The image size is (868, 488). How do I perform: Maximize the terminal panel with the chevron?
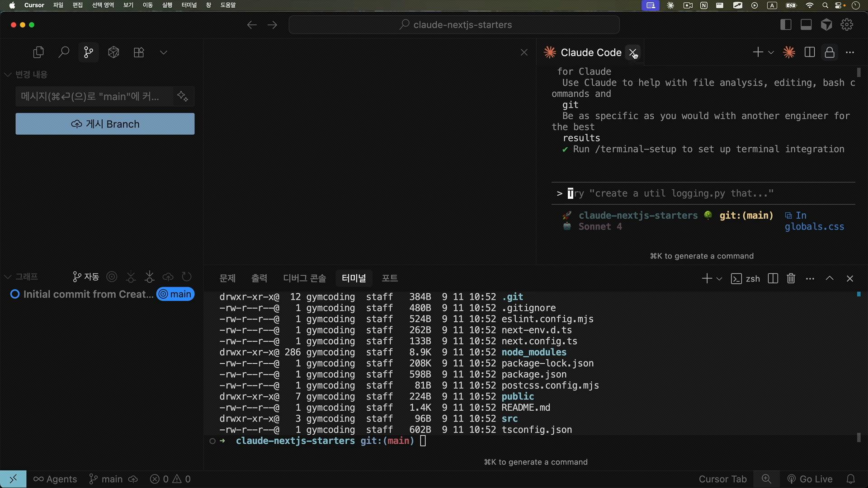pos(830,278)
